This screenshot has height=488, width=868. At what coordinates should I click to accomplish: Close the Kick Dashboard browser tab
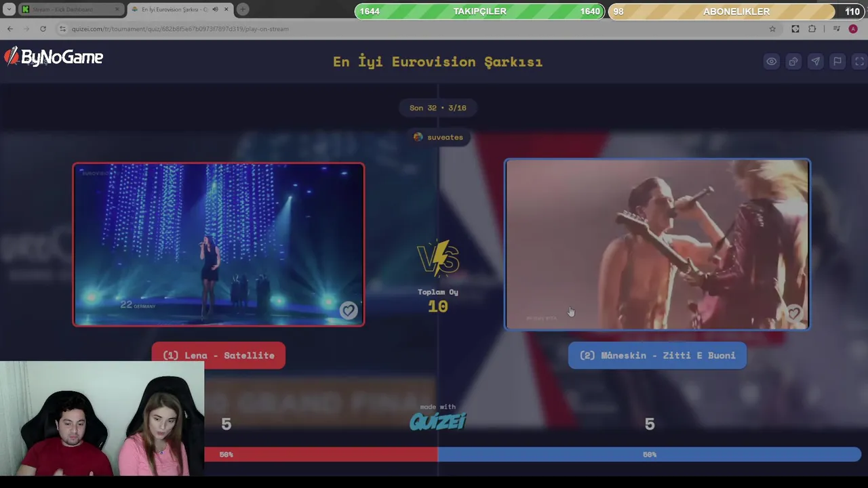coord(117,9)
